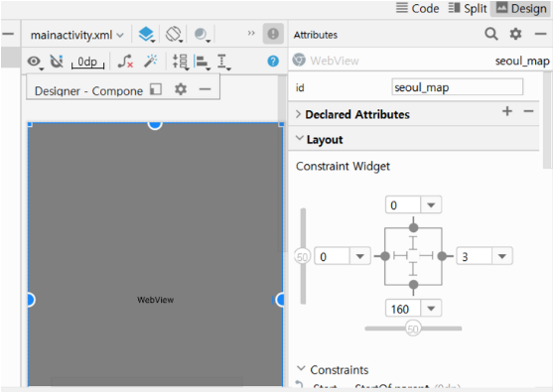The image size is (553, 392).
Task: Click the horizontal bias slider handle
Action: point(413,328)
